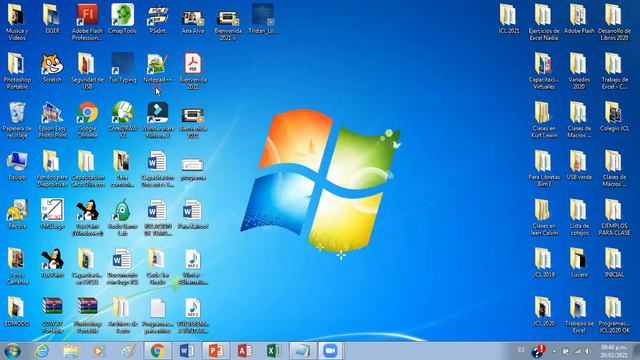Open the EJEMPLOS PARA CLASE folder
The image size is (640, 360).
(x=614, y=217)
